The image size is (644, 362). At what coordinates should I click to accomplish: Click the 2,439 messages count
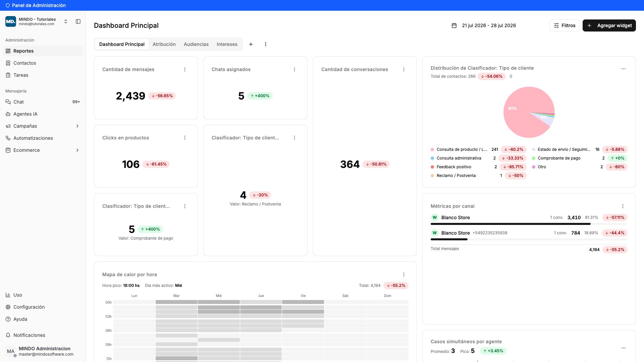click(x=130, y=96)
